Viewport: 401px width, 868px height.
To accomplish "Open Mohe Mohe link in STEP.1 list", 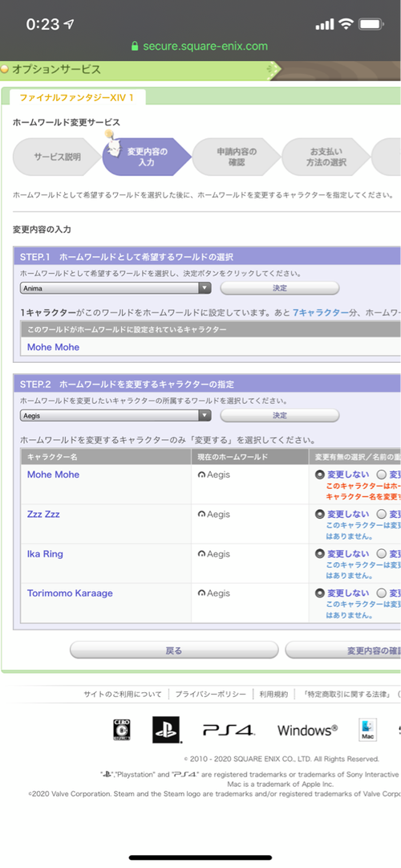I will click(53, 347).
